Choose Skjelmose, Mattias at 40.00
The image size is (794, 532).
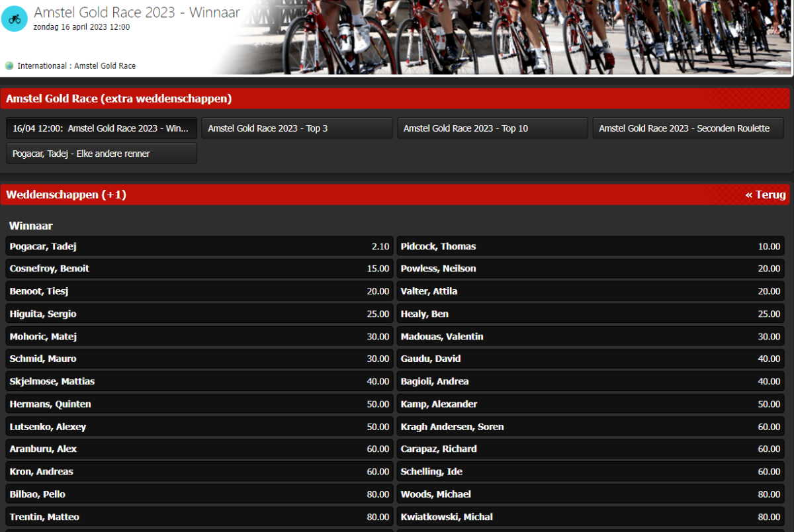[x=199, y=381]
